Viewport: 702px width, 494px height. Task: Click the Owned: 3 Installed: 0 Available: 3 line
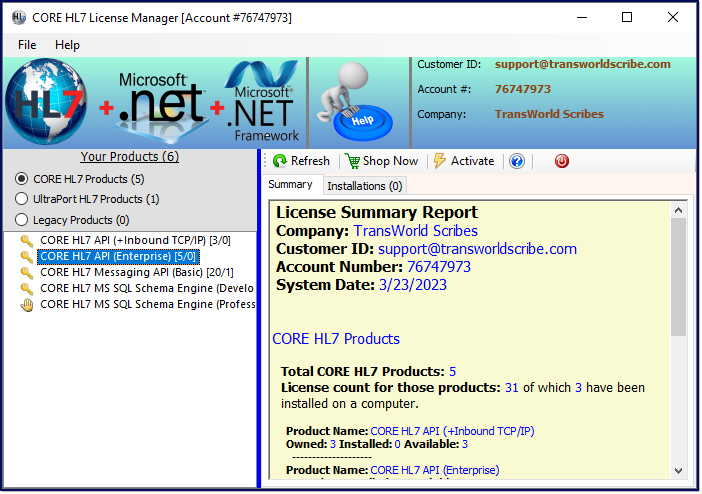click(x=377, y=444)
